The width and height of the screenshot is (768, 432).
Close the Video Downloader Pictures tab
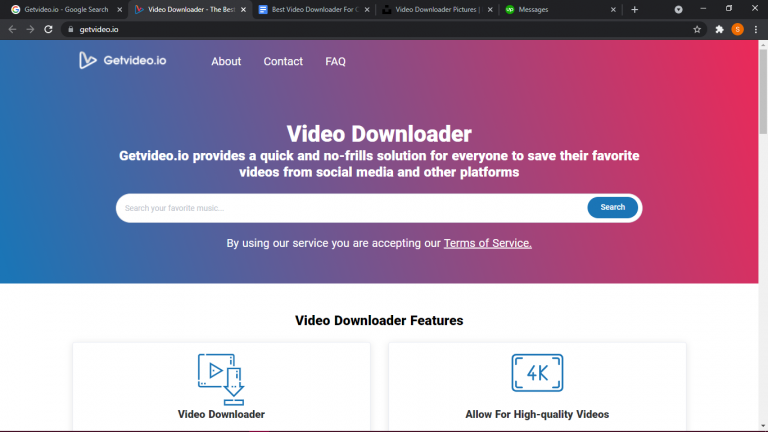click(490, 9)
